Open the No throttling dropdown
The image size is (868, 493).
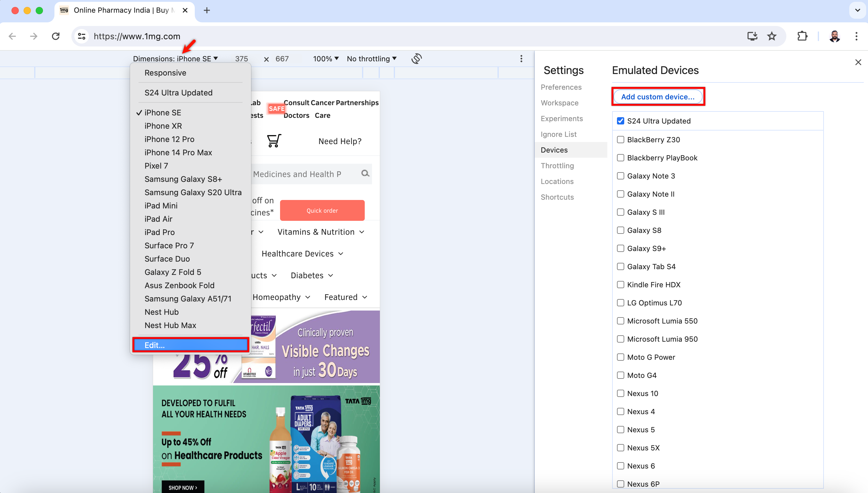[x=371, y=59]
